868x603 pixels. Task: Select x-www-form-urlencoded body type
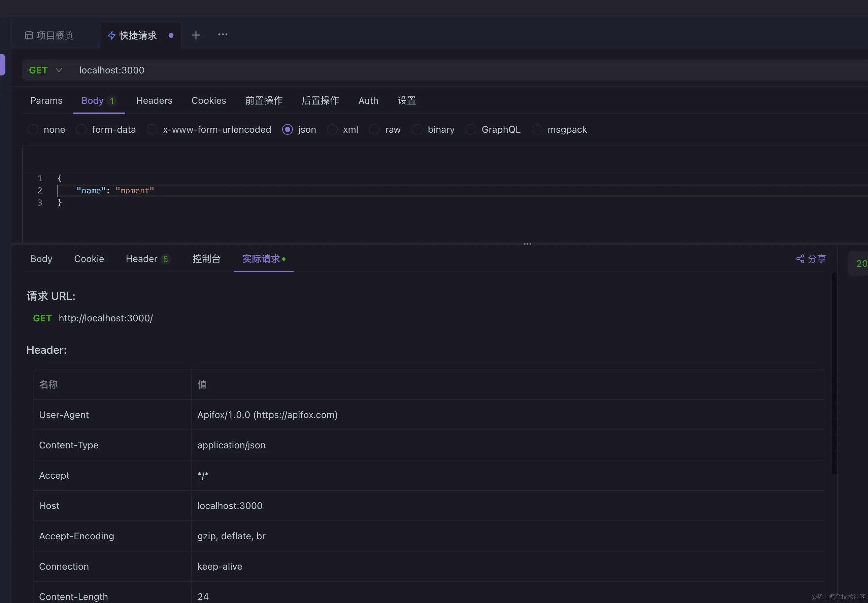(x=209, y=130)
